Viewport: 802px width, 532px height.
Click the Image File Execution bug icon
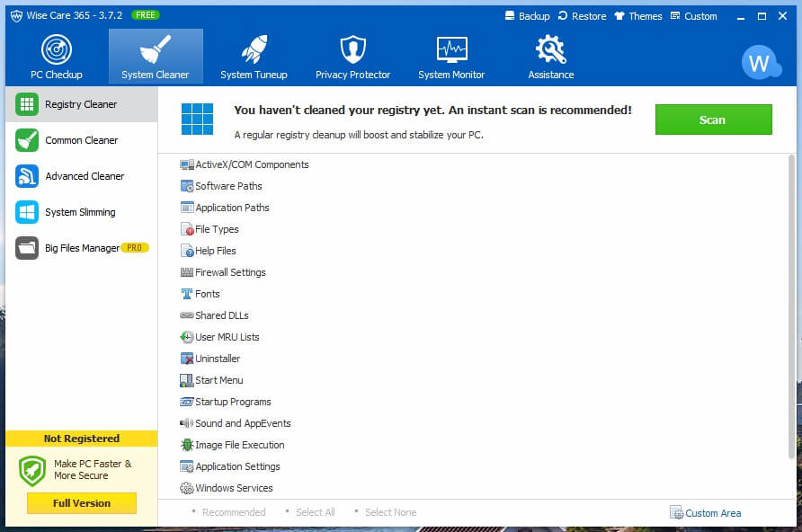pyautogui.click(x=187, y=445)
